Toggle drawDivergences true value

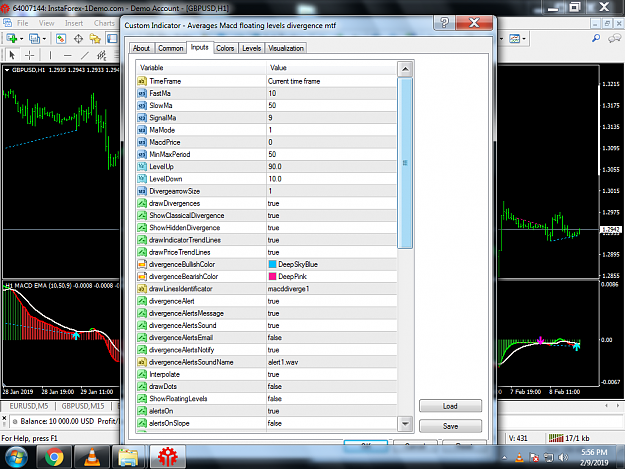click(331, 203)
